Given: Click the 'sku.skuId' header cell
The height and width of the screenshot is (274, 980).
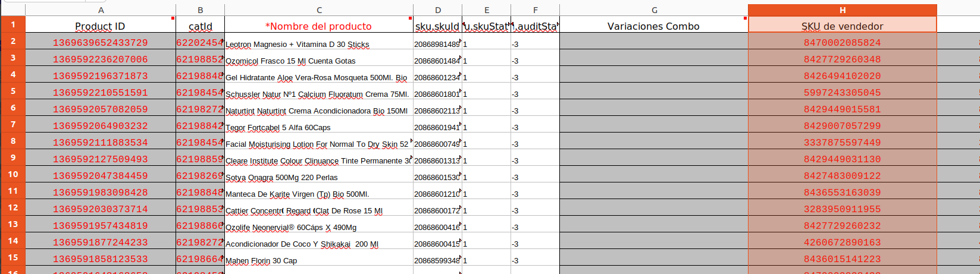Looking at the screenshot, I should pos(438,24).
